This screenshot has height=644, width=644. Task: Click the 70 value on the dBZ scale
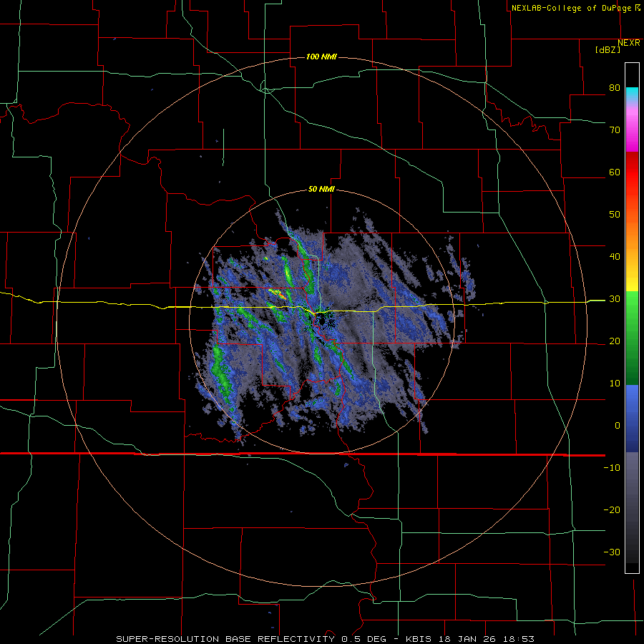(x=615, y=130)
